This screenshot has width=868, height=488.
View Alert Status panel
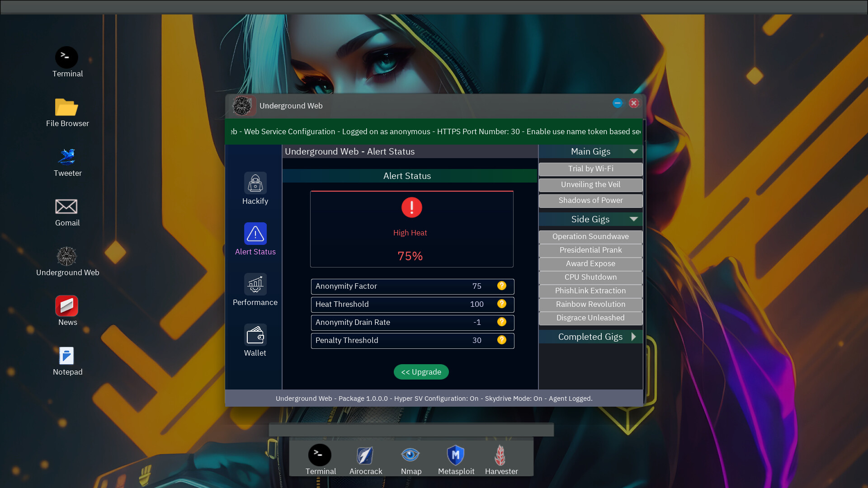tap(255, 238)
